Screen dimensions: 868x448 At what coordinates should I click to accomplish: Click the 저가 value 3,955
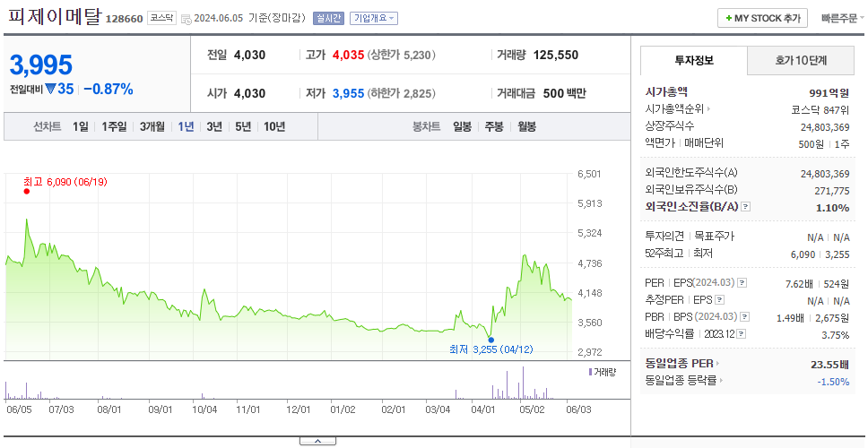[x=348, y=93]
